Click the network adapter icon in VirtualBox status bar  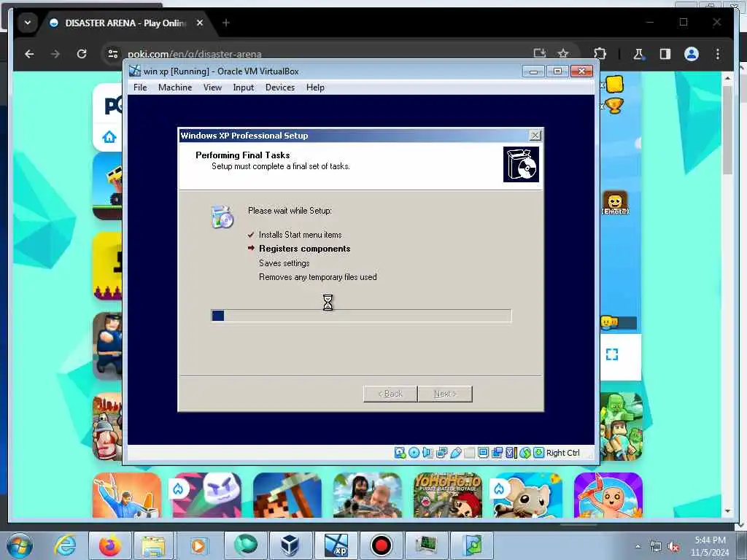click(x=441, y=453)
